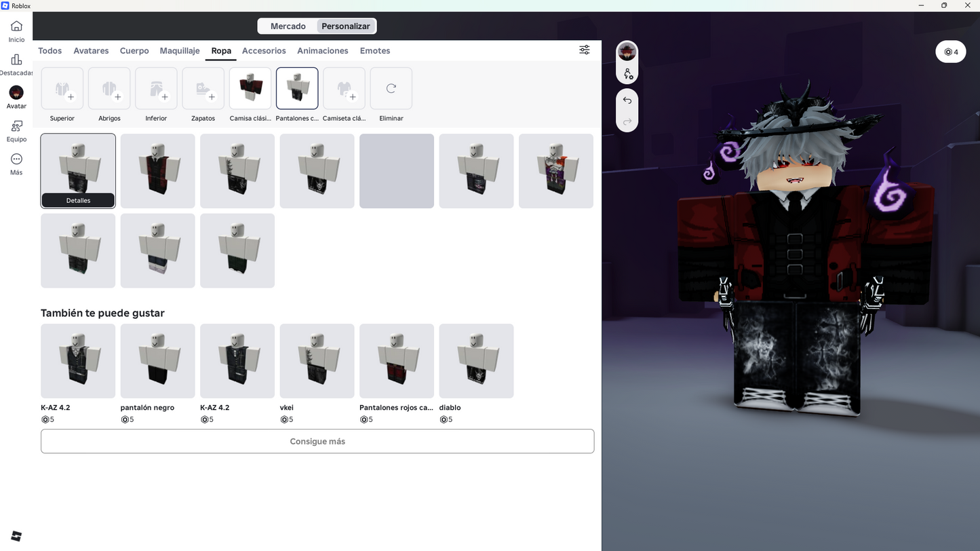980x551 pixels.
Task: Open the Emotes tab
Action: pyautogui.click(x=375, y=51)
